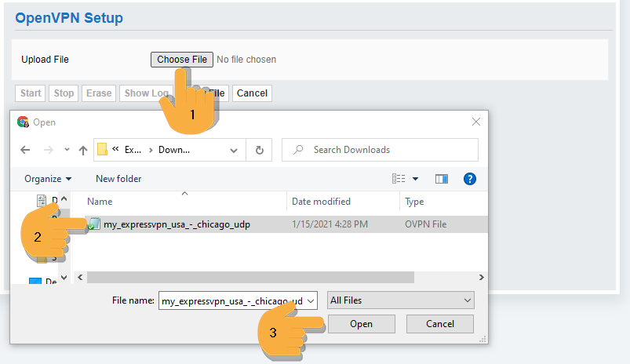Expand the address bar path dropdown
This screenshot has height=364, width=630.
tap(234, 150)
